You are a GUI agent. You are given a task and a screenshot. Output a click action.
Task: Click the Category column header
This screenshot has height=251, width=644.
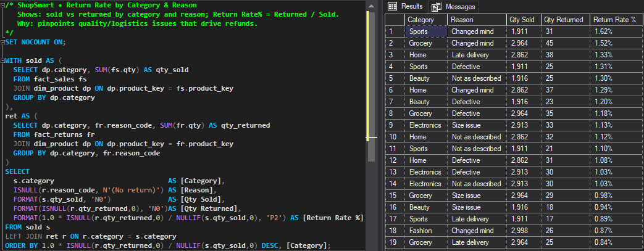tap(426, 20)
